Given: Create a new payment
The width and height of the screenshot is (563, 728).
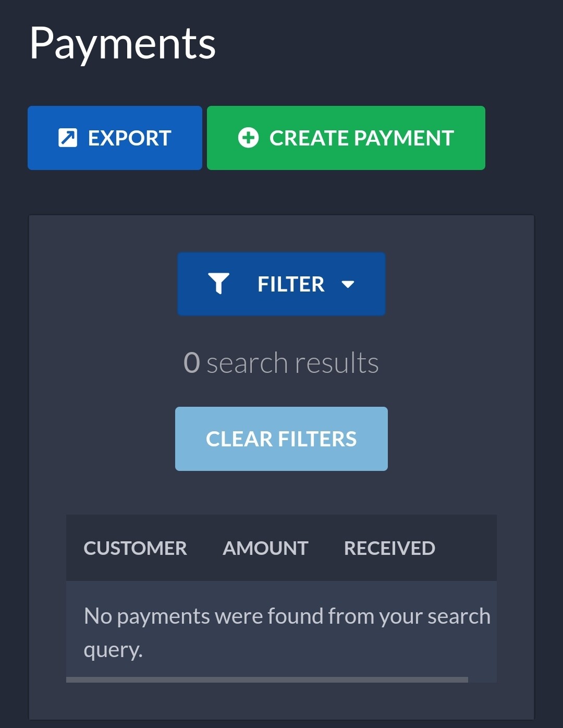Looking at the screenshot, I should coord(346,138).
